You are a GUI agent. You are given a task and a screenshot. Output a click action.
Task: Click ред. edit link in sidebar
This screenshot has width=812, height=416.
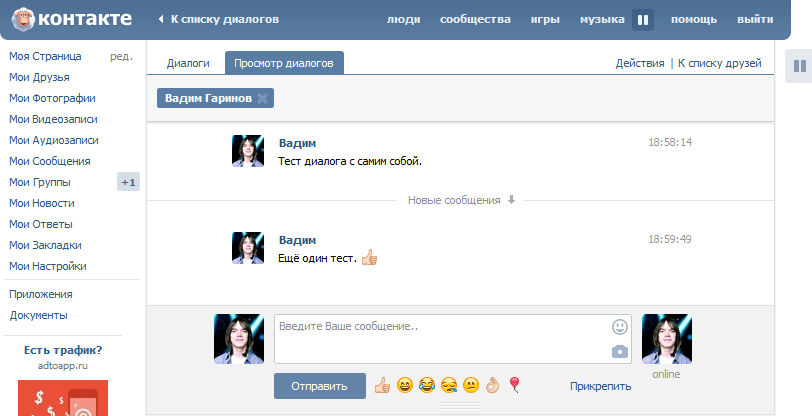[122, 56]
